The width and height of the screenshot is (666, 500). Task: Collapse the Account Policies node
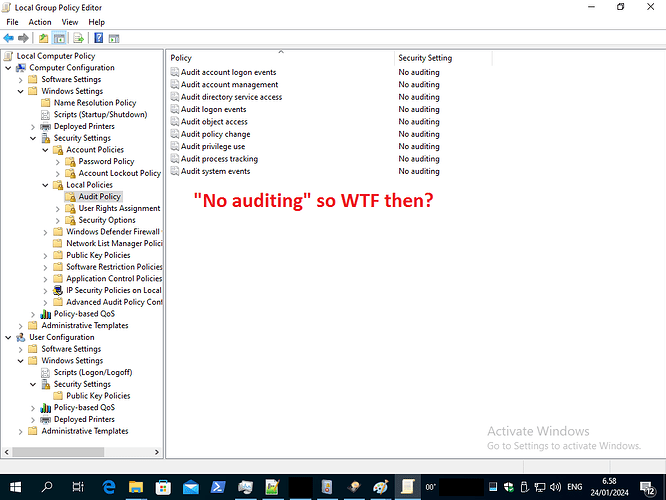(45, 150)
